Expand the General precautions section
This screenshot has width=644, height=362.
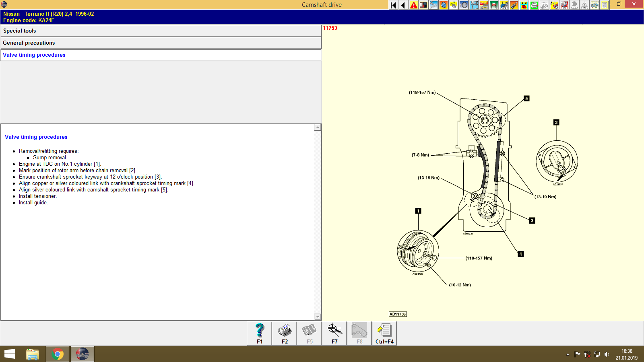[161, 43]
